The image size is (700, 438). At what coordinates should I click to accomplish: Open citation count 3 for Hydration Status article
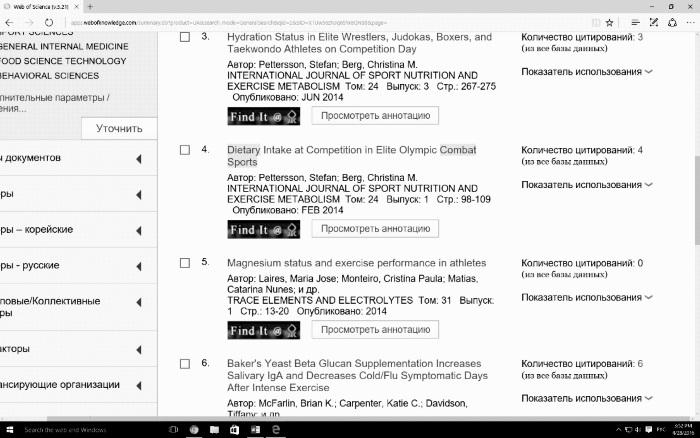[640, 37]
